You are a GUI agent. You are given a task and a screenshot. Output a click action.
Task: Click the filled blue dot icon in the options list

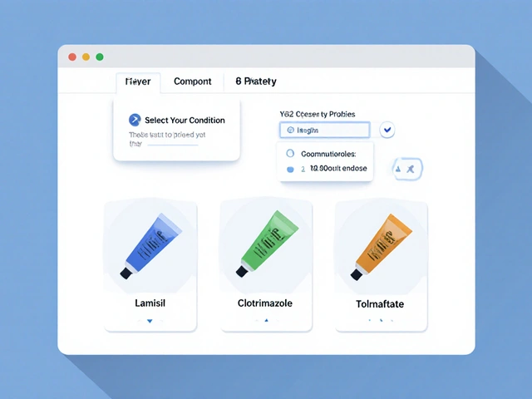[290, 169]
